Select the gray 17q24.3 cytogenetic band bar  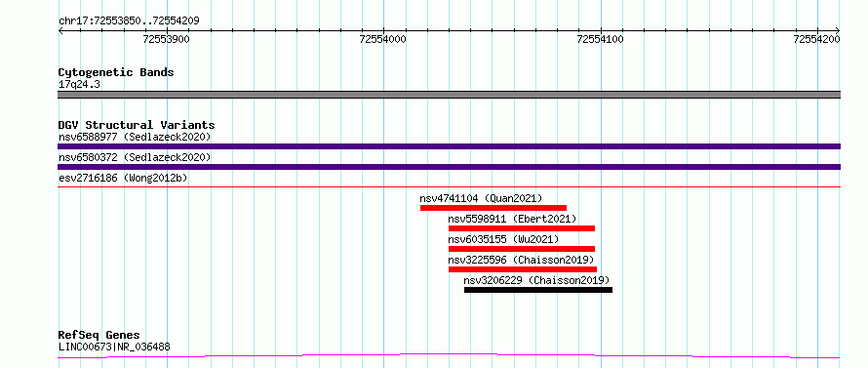click(449, 95)
